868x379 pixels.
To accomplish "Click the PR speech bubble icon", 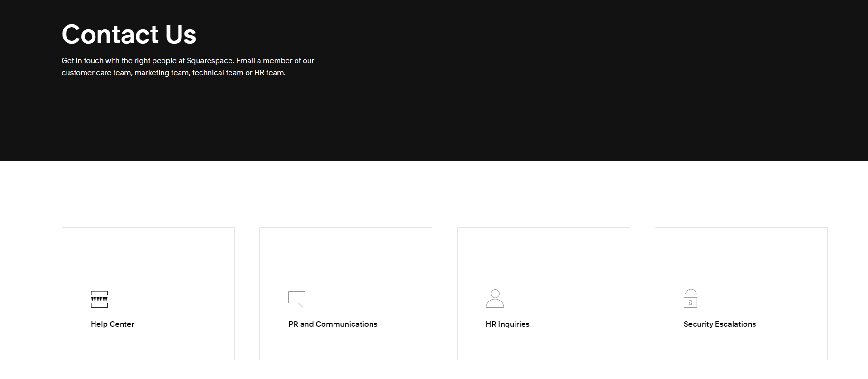I will click(297, 299).
